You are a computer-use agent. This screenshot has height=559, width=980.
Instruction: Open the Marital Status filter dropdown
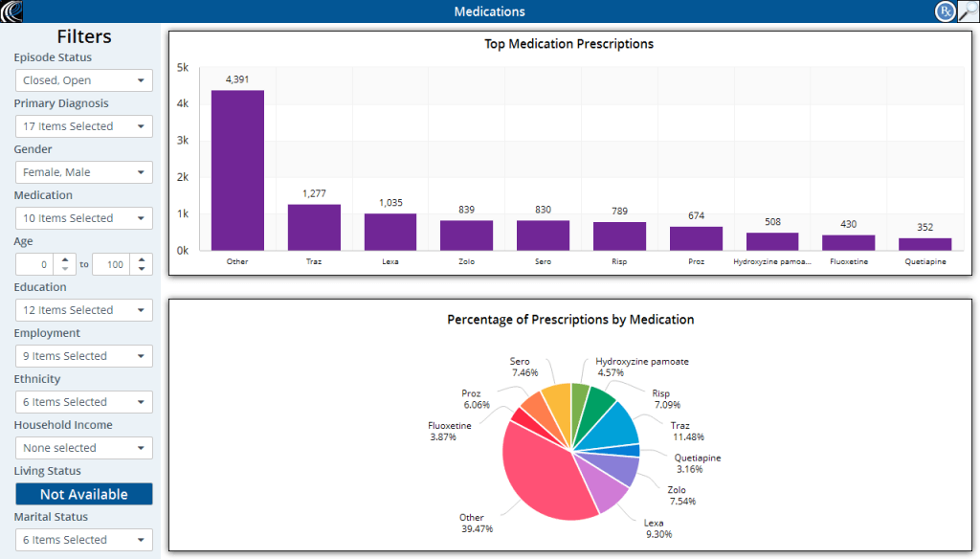click(83, 540)
